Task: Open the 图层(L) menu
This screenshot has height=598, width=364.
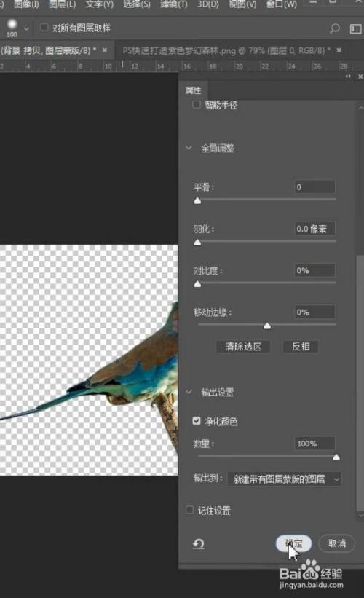Action: click(62, 4)
